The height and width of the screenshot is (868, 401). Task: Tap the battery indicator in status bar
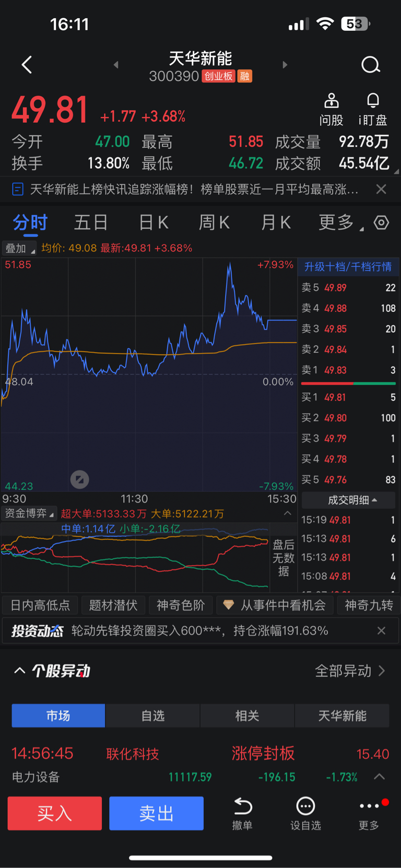(x=356, y=24)
